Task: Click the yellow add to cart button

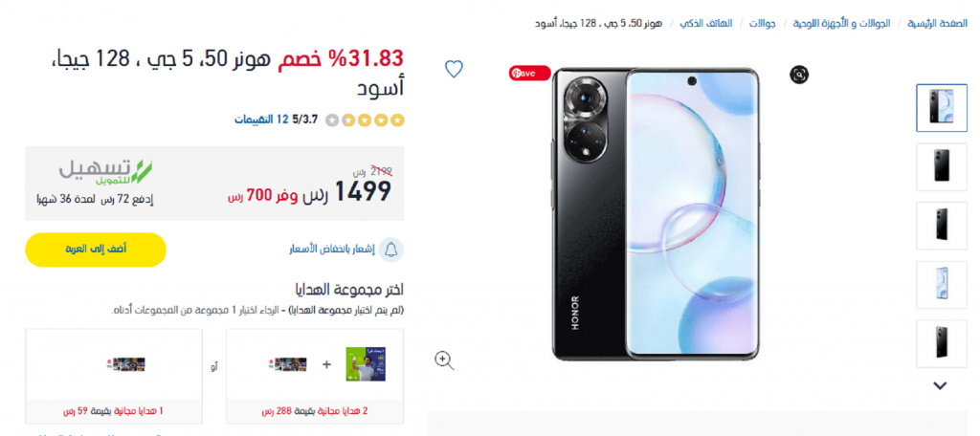Action: click(x=96, y=250)
